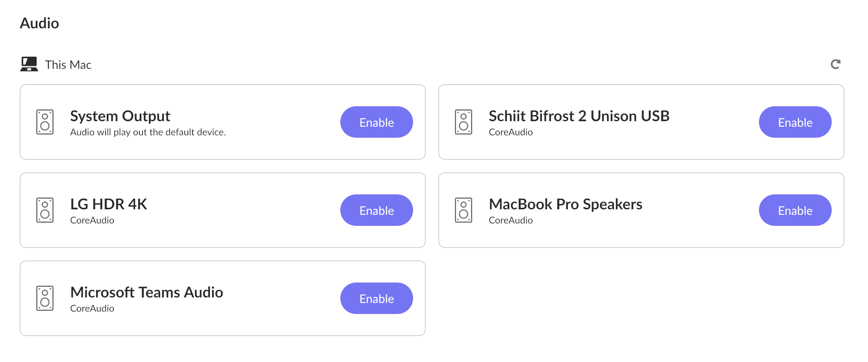Click the LG HDR 4K speaker icon
This screenshot has height=362, width=868.
(45, 210)
